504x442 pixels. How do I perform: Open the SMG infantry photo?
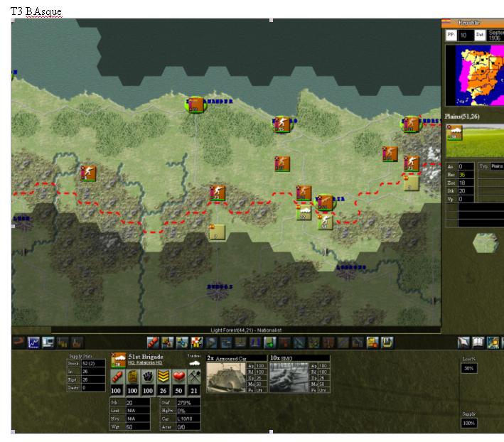tap(289, 378)
